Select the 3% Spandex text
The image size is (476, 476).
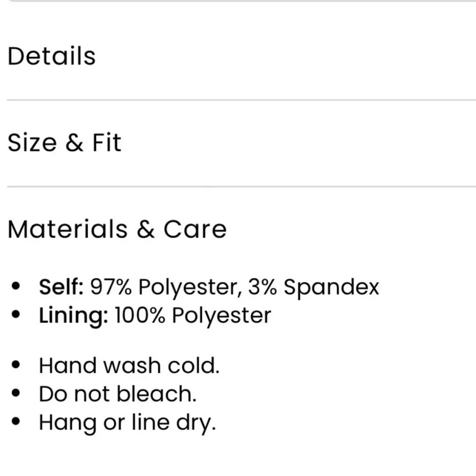pos(313,288)
